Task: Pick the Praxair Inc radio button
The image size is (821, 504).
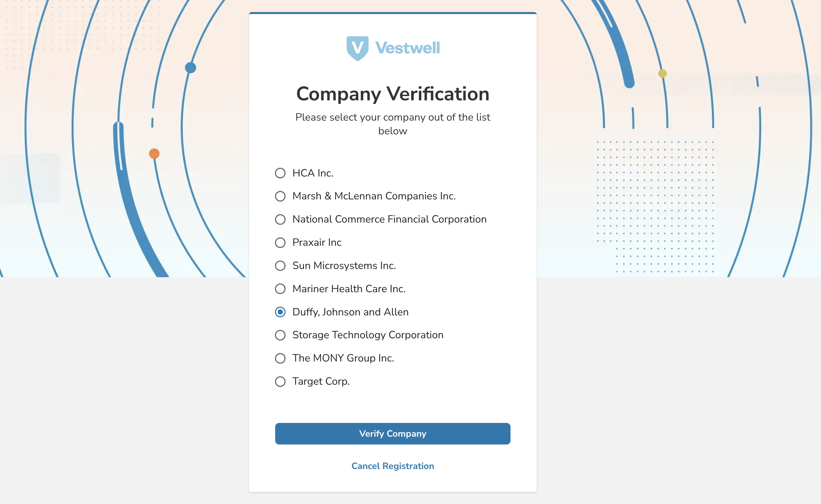Action: pos(280,242)
